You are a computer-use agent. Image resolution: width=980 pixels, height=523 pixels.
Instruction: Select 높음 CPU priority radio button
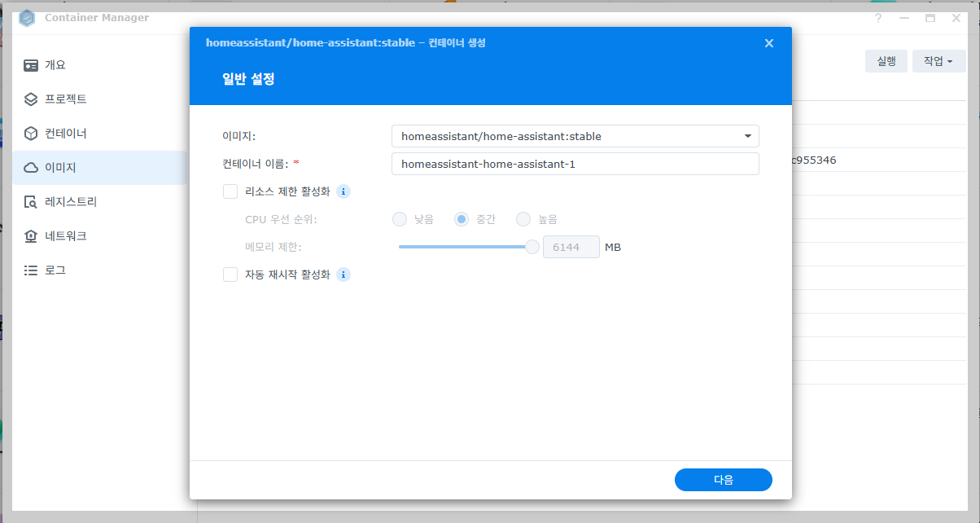(523, 219)
